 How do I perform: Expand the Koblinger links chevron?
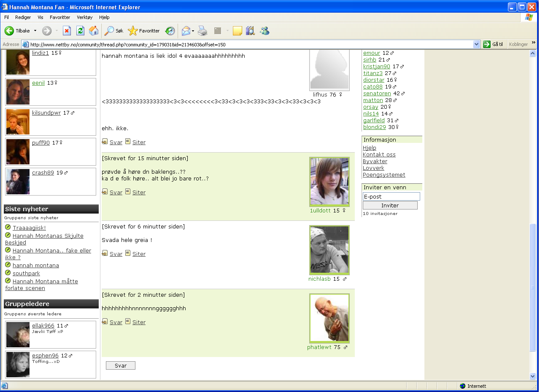533,43
